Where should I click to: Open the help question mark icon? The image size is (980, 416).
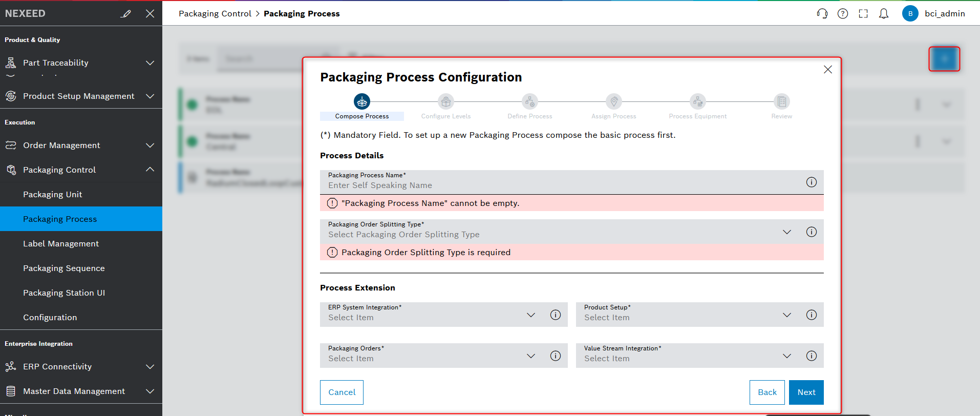click(x=842, y=14)
